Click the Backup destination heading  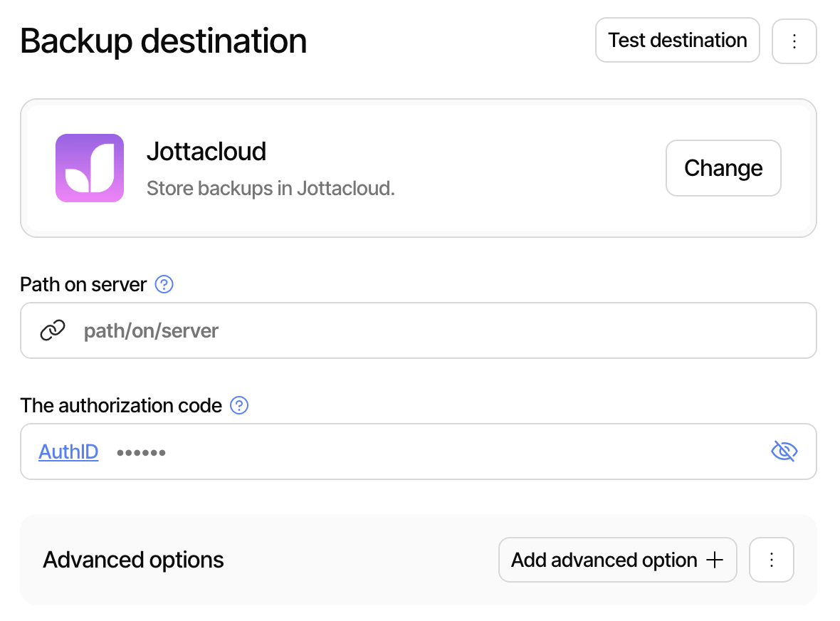[164, 41]
